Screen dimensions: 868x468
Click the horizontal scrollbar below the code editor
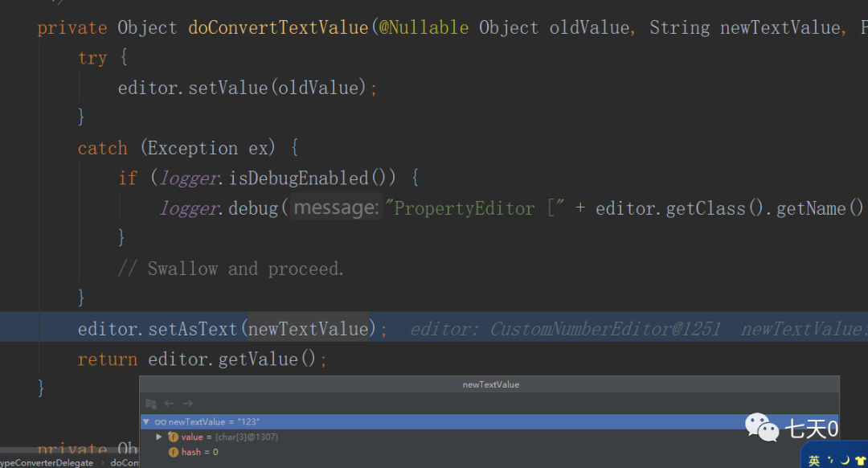tap(70, 450)
